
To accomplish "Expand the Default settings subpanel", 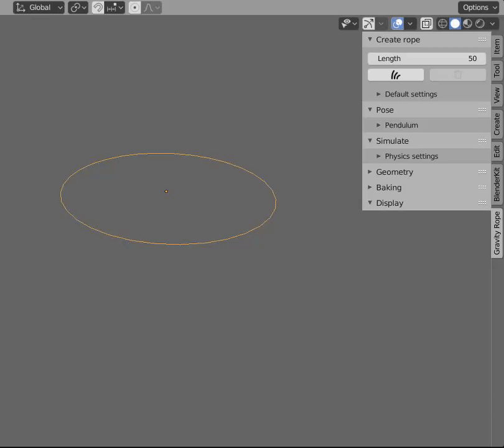I will coord(411,94).
